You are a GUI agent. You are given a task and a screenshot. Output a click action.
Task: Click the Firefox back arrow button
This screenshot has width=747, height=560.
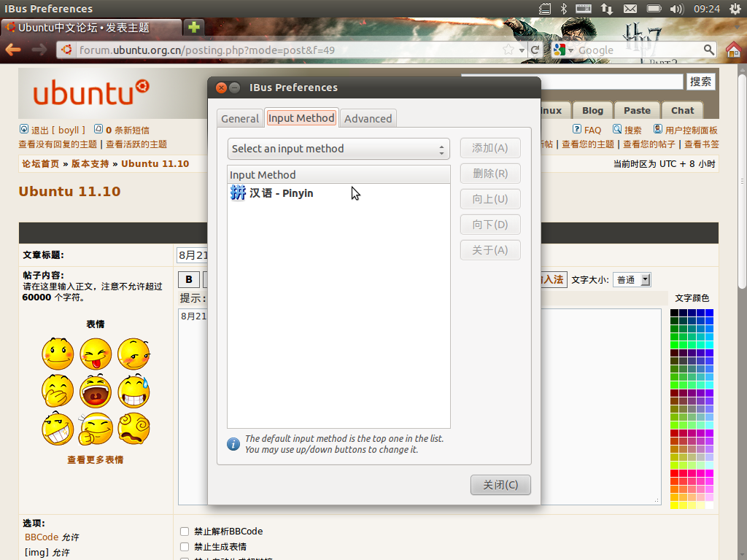click(x=13, y=50)
